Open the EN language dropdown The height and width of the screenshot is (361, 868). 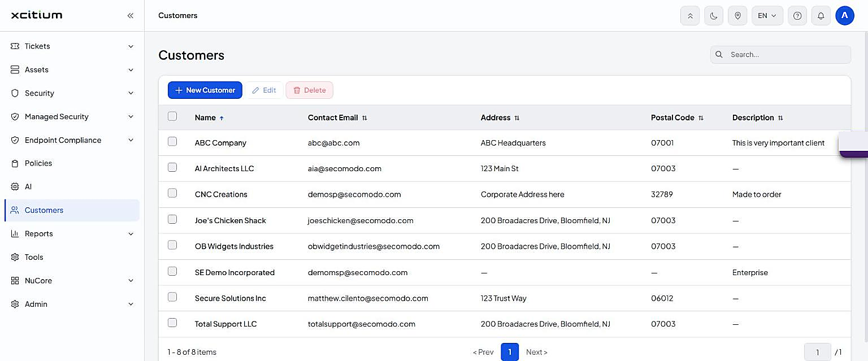point(767,16)
